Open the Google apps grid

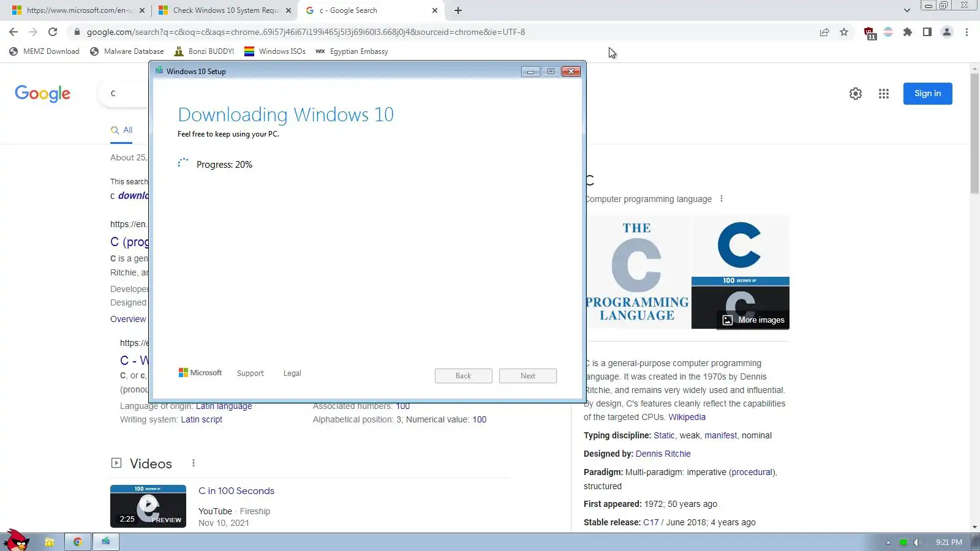884,94
